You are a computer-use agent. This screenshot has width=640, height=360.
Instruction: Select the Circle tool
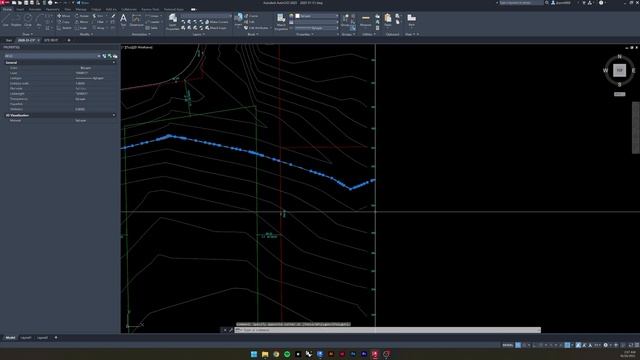pyautogui.click(x=28, y=19)
